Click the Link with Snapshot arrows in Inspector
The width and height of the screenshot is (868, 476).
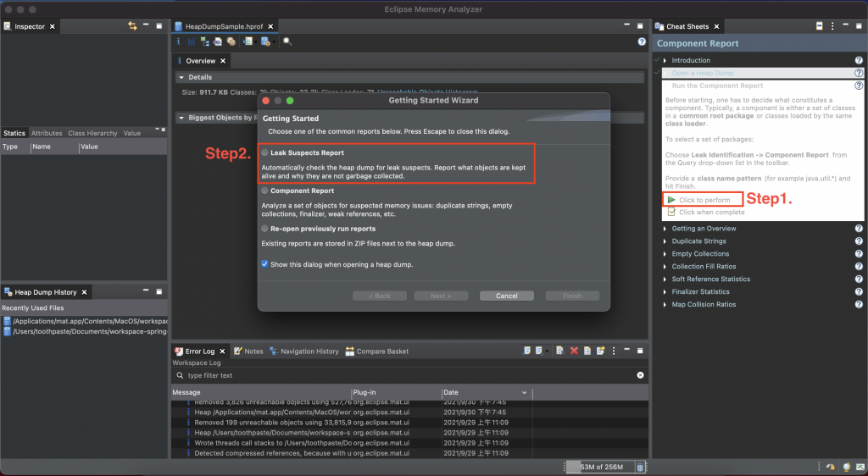pyautogui.click(x=132, y=26)
